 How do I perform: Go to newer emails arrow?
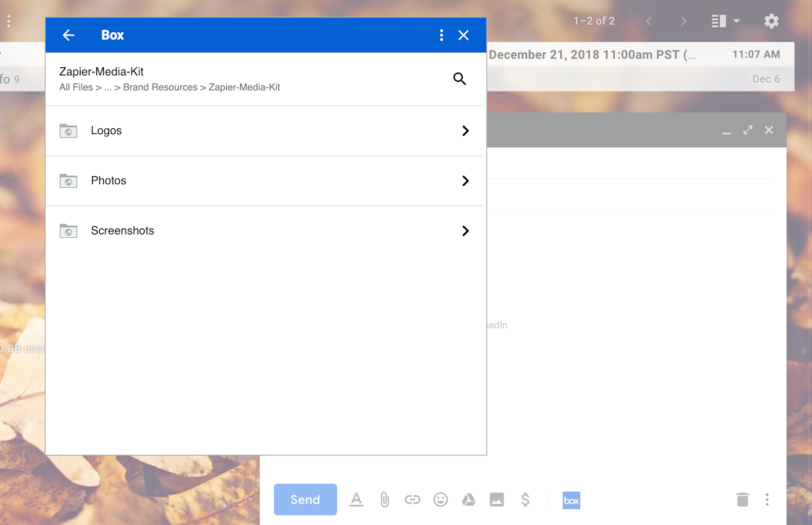[649, 21]
